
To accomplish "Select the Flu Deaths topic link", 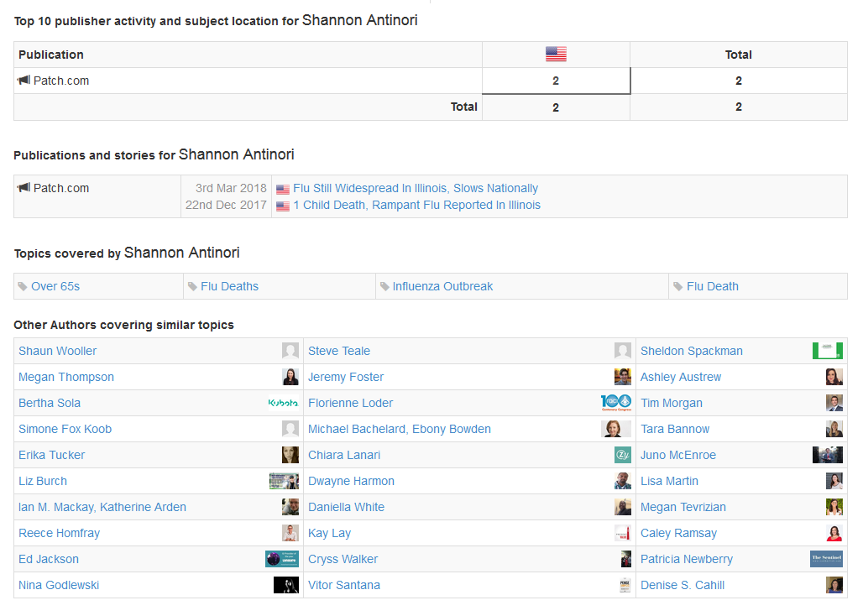I will point(229,286).
